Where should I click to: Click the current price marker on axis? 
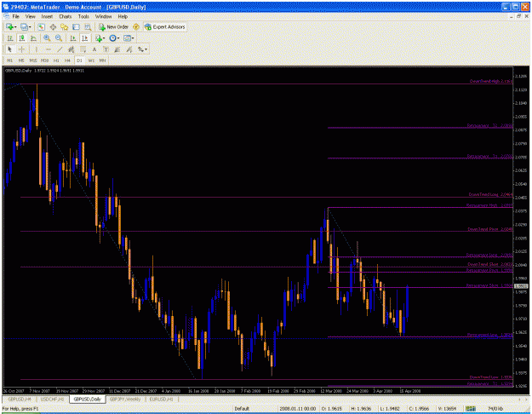click(x=522, y=286)
